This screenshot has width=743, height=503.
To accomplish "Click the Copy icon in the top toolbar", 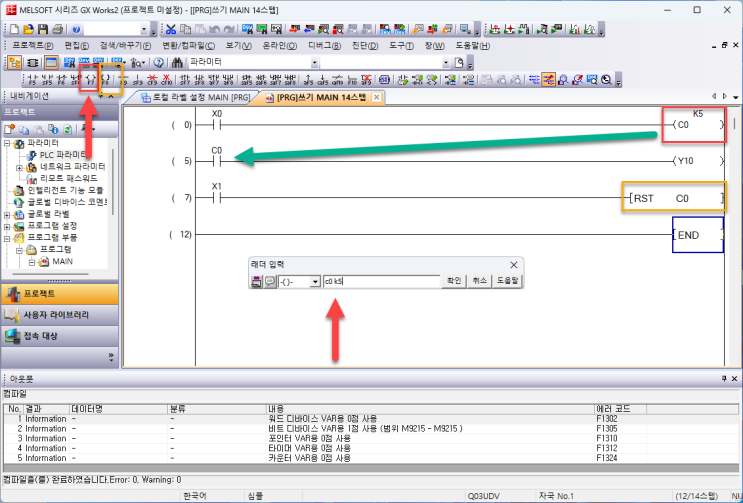I will 186,29.
